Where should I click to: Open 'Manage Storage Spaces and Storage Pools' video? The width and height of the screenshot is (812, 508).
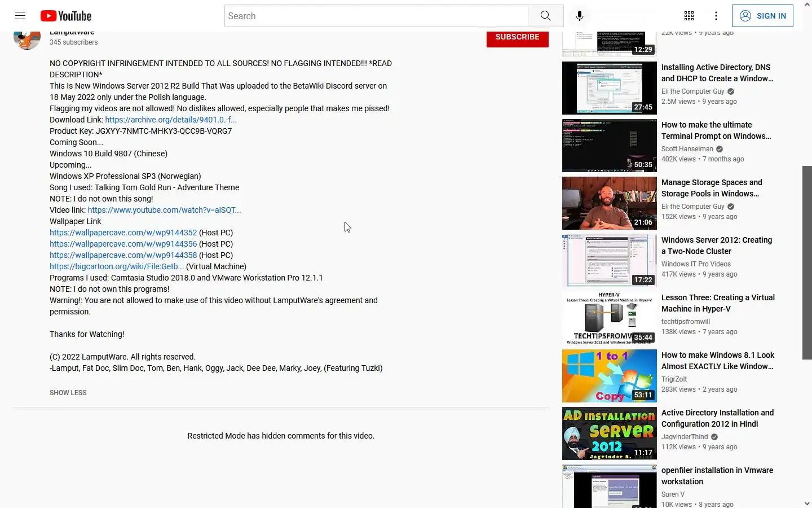pyautogui.click(x=712, y=188)
